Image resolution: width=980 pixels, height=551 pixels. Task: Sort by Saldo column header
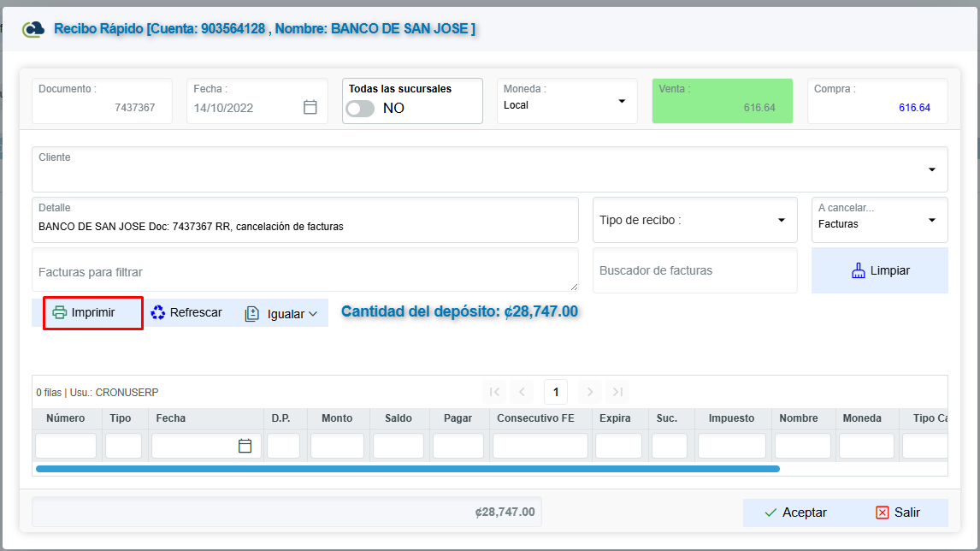coord(398,418)
